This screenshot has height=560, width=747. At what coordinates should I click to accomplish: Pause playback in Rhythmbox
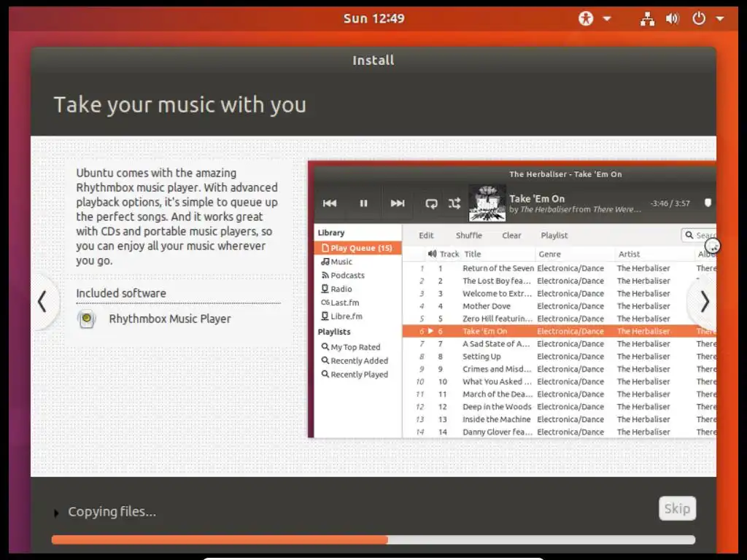click(x=363, y=203)
